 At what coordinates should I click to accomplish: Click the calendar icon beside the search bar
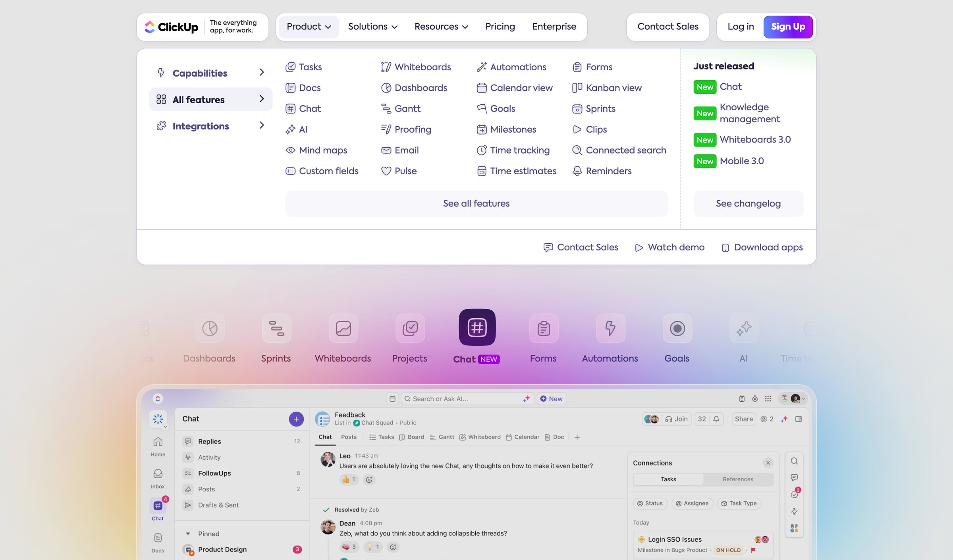[x=392, y=398]
